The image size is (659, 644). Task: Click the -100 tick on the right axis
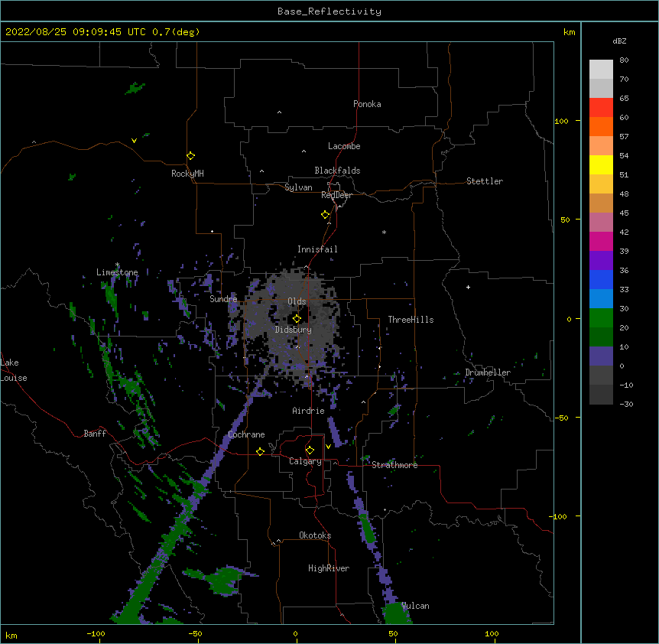(559, 516)
